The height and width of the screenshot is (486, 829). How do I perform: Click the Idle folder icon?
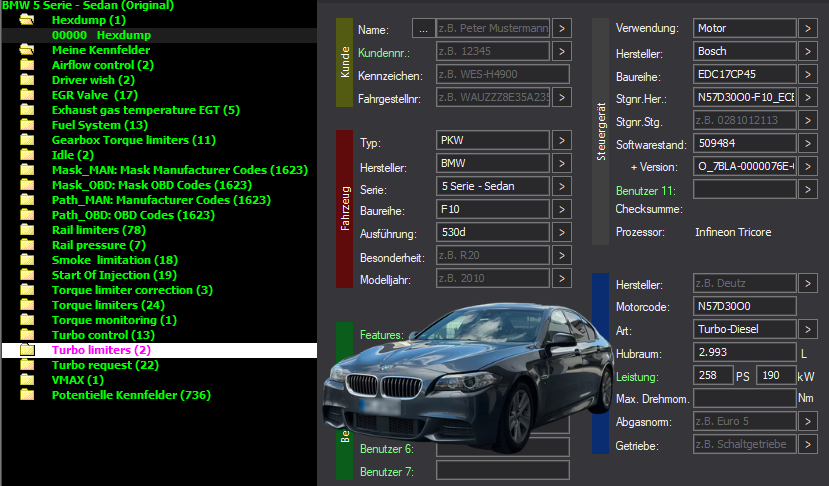click(27, 155)
